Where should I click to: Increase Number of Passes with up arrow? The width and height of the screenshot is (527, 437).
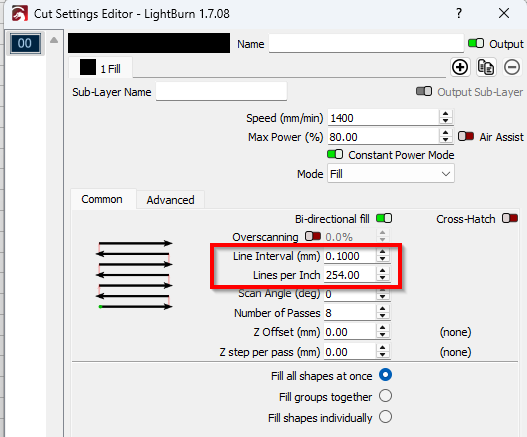pos(382,309)
